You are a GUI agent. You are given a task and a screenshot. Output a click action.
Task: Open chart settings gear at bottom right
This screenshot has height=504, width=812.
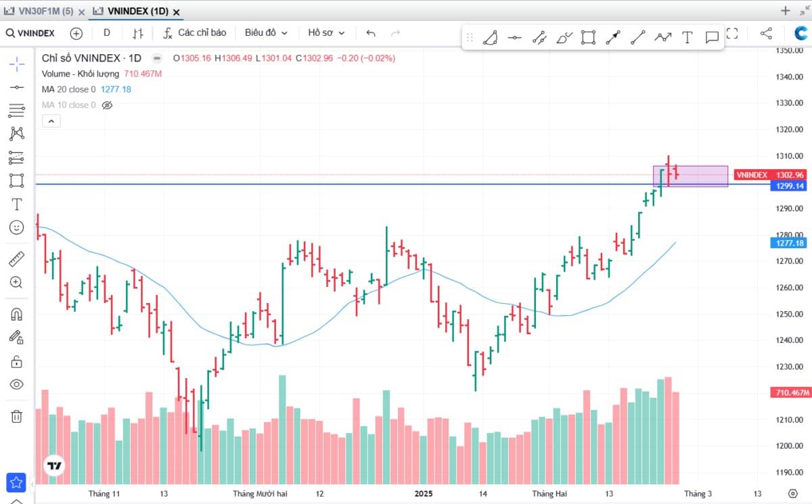pos(793,493)
